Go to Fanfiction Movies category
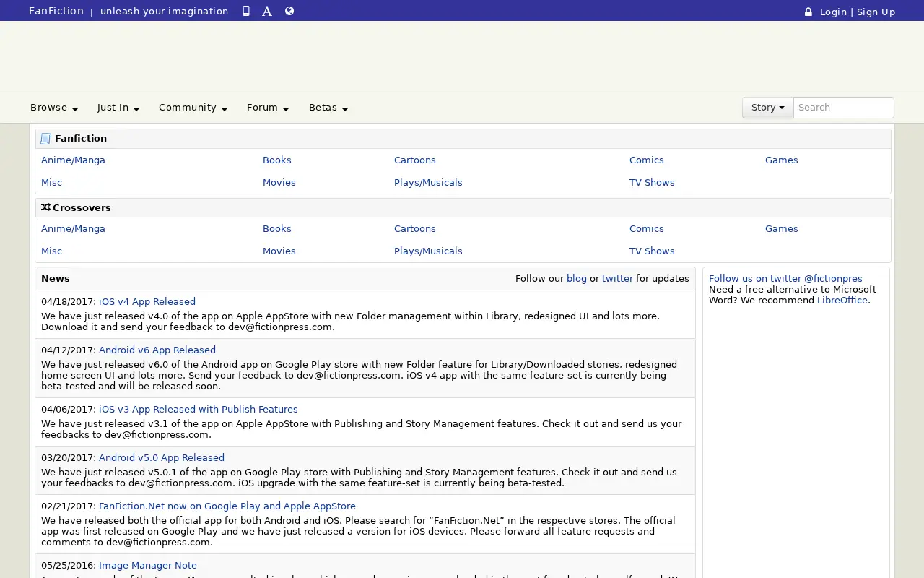Viewport: 924px width, 578px height. point(279,183)
